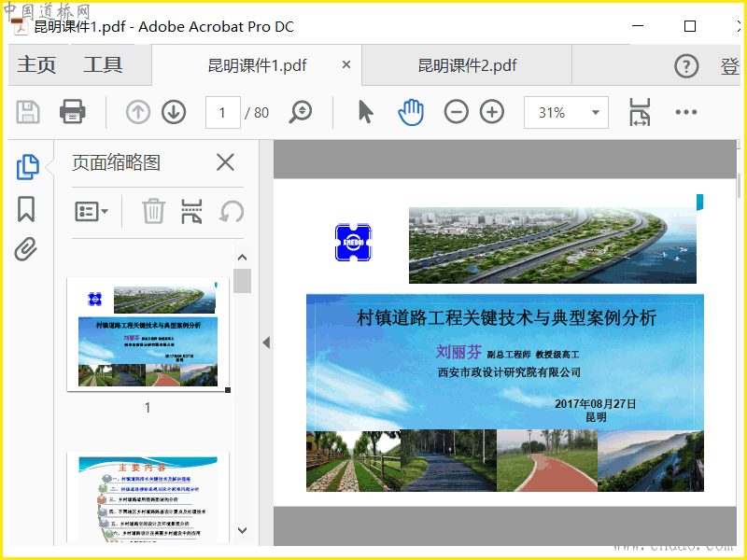747x560 pixels.
Task: Select the arrow selection tool
Action: (x=365, y=112)
